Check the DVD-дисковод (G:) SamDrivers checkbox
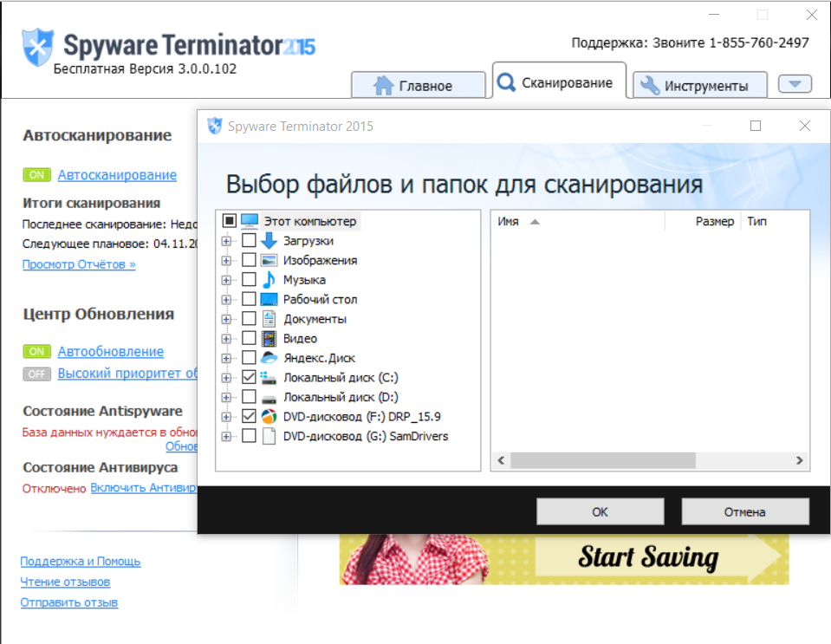 (x=249, y=436)
